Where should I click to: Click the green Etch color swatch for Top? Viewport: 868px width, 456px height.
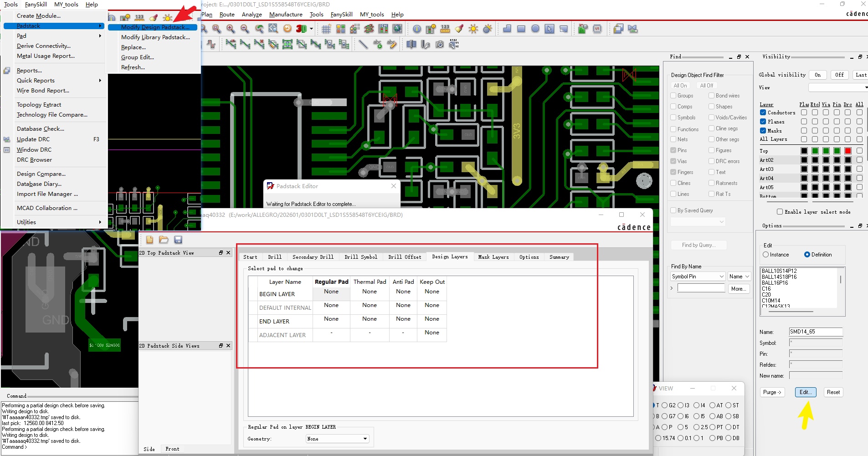(815, 151)
